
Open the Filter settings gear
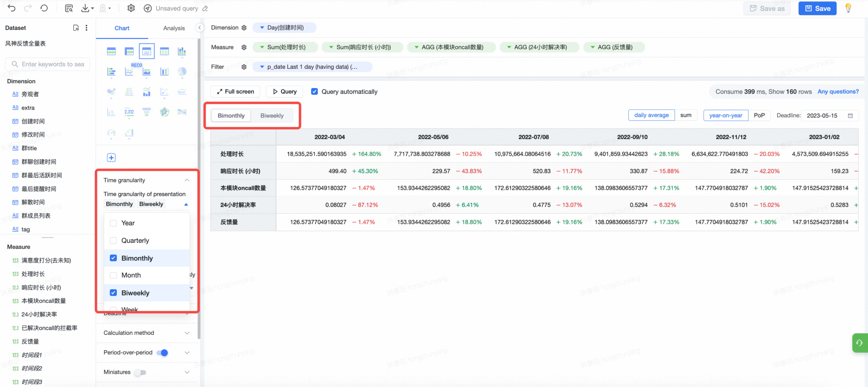(x=244, y=67)
